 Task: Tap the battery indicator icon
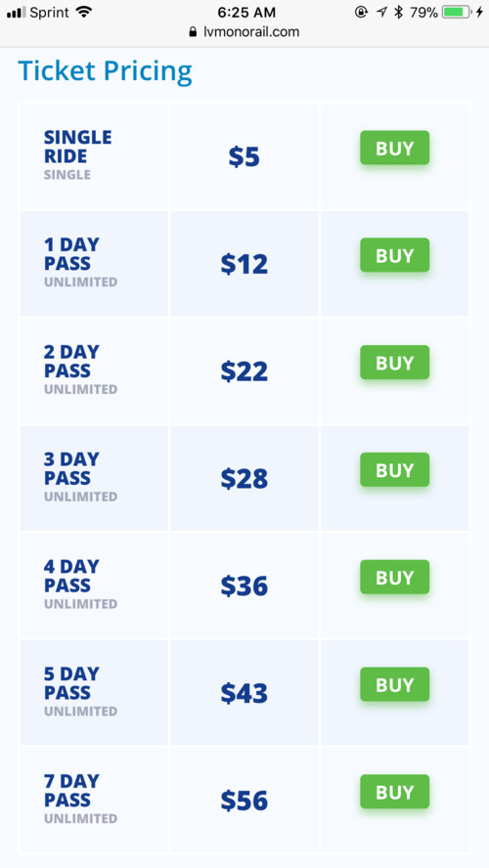[457, 12]
